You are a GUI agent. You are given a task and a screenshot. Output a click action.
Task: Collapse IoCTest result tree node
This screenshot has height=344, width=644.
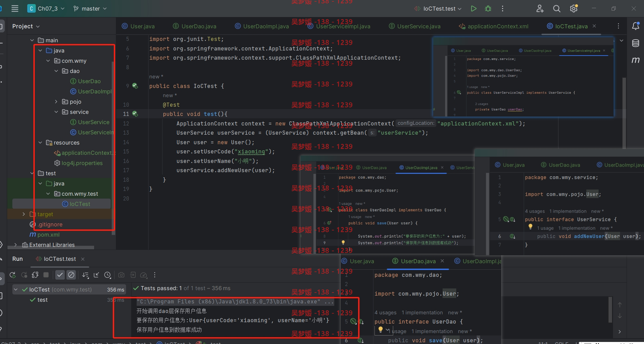[x=16, y=289]
